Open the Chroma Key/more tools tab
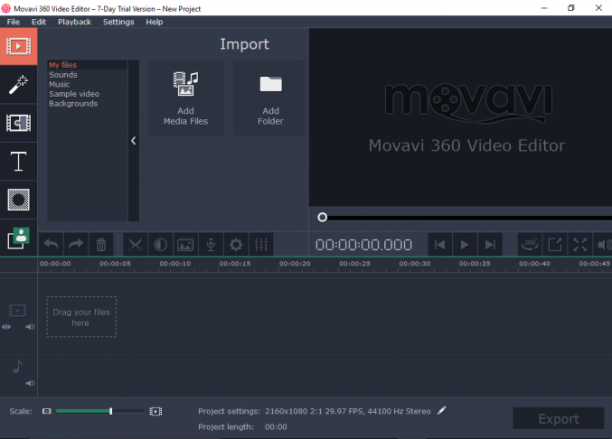612x439 pixels. point(18,238)
